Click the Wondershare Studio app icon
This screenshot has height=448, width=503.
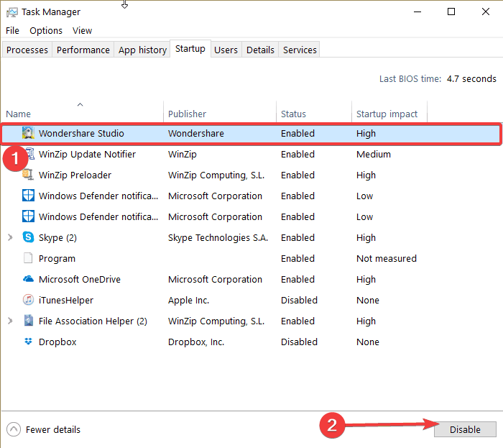[28, 133]
